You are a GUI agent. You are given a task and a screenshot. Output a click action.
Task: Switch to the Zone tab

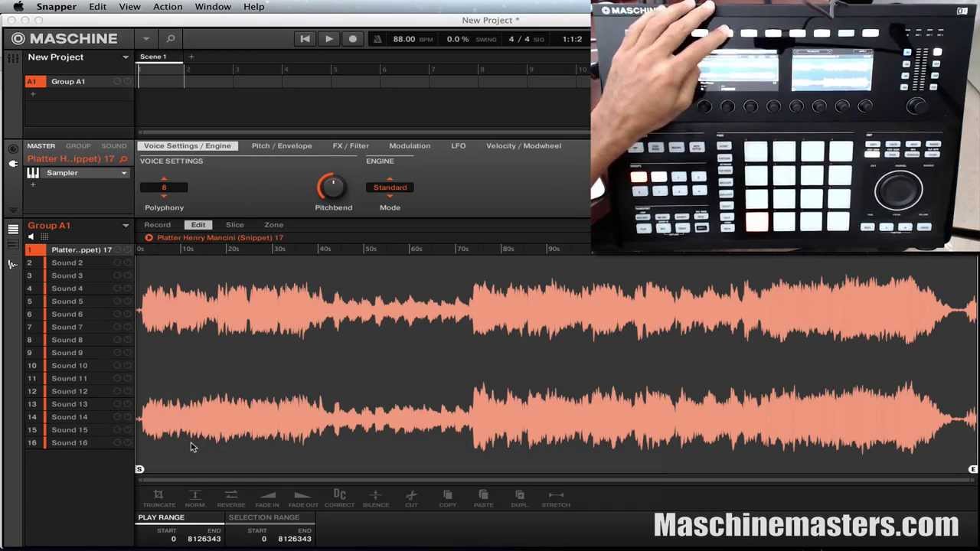click(x=273, y=225)
